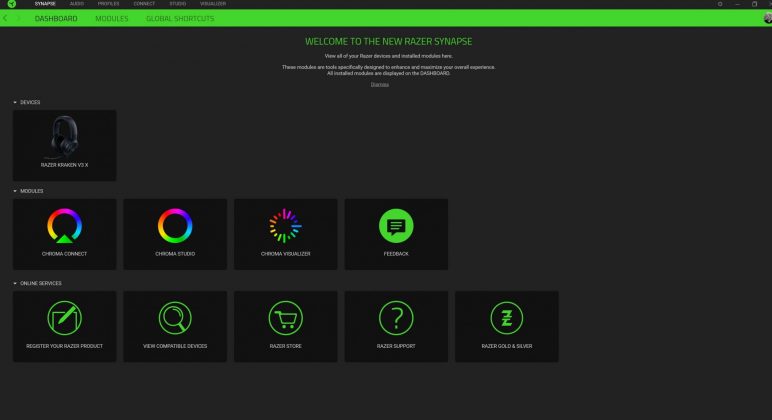Open Razer Support question mark icon
The height and width of the screenshot is (420, 772).
(x=396, y=318)
